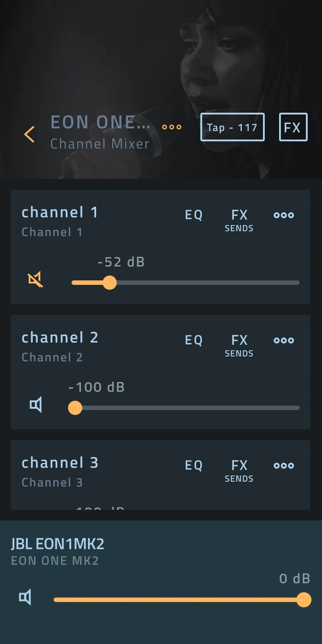Open the FX panel
Image resolution: width=322 pixels, height=644 pixels.
pyautogui.click(x=293, y=127)
